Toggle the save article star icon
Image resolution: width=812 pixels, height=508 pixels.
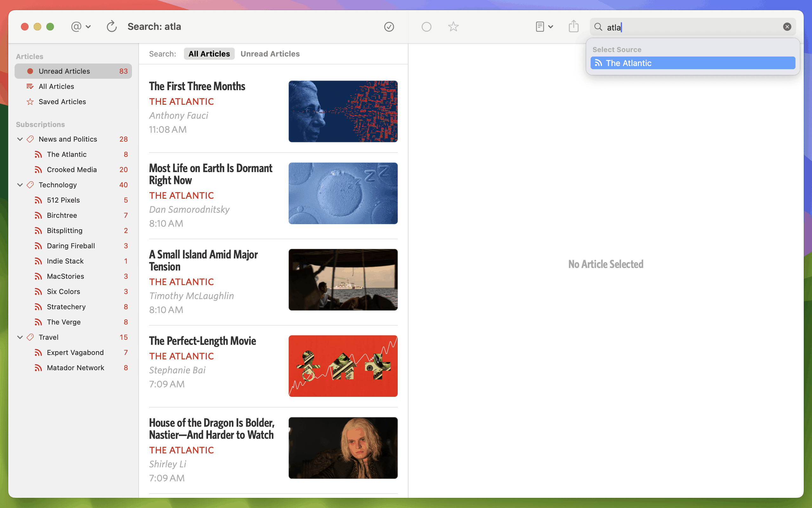click(453, 27)
